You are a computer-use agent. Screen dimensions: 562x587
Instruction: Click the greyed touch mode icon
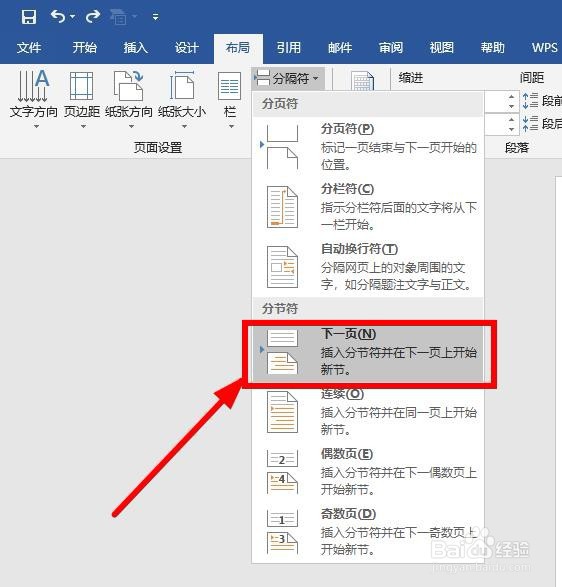pos(119,17)
